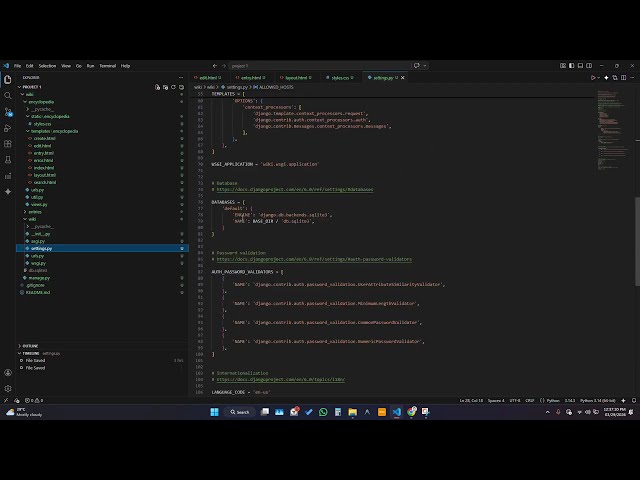This screenshot has height=480, width=640.
Task: Open WhatsApp from the taskbar
Action: [323, 412]
